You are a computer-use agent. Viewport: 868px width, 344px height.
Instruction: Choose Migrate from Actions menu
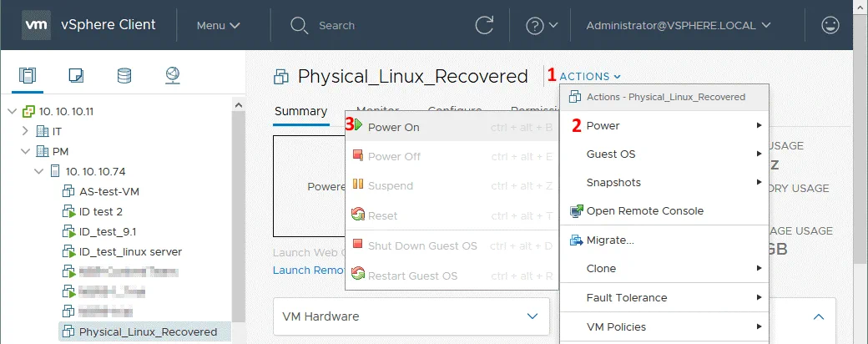point(609,240)
